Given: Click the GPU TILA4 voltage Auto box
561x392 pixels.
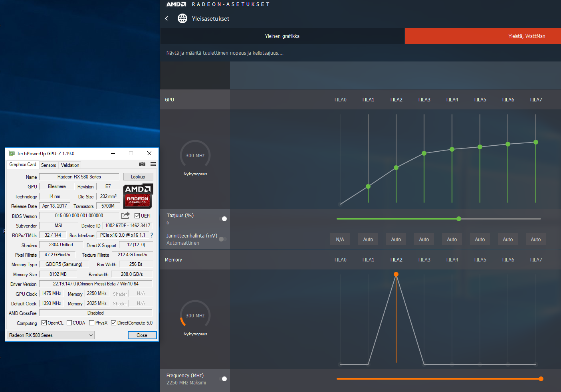Looking at the screenshot, I should pos(452,240).
